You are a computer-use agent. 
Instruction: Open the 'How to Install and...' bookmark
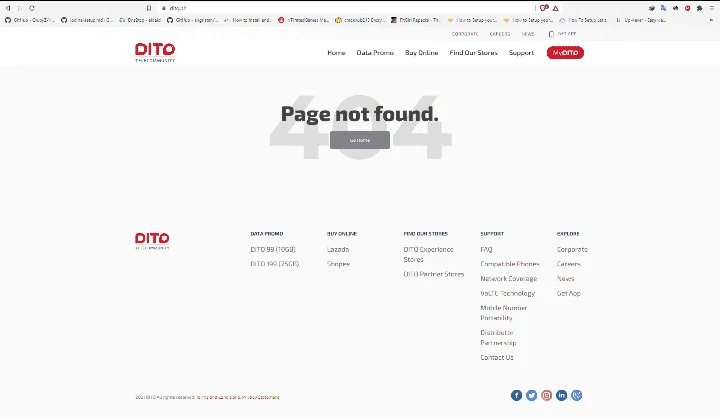coord(248,20)
